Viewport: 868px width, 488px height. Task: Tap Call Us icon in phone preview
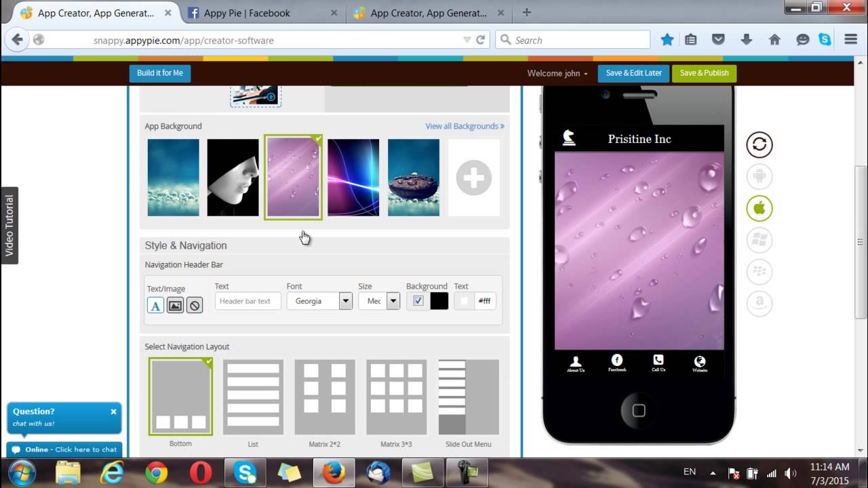pyautogui.click(x=658, y=363)
